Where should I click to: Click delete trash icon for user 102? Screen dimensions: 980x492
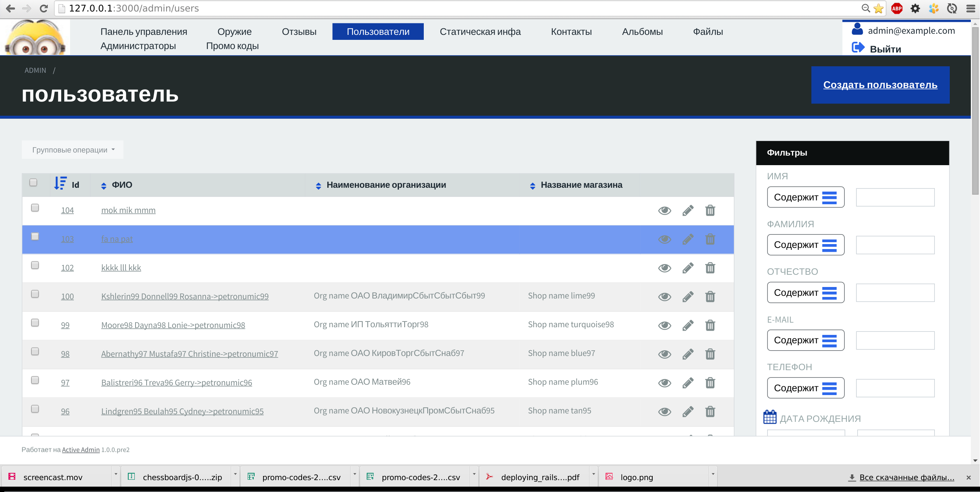click(x=710, y=268)
